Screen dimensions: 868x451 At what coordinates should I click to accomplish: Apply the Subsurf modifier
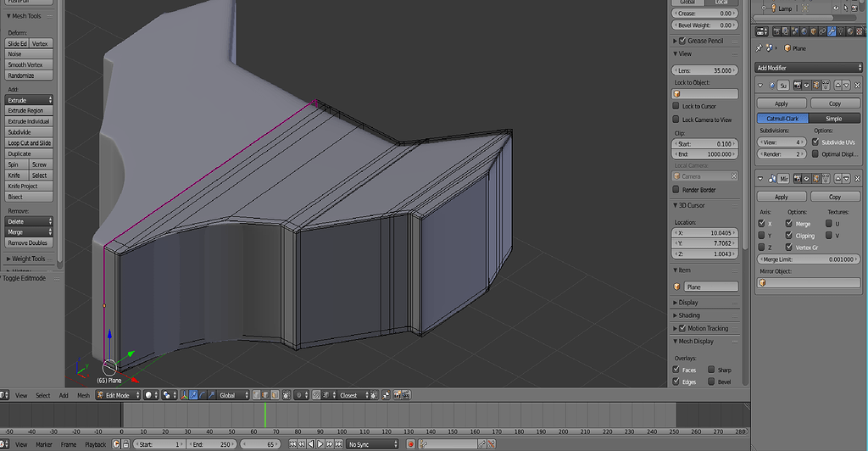pyautogui.click(x=782, y=103)
